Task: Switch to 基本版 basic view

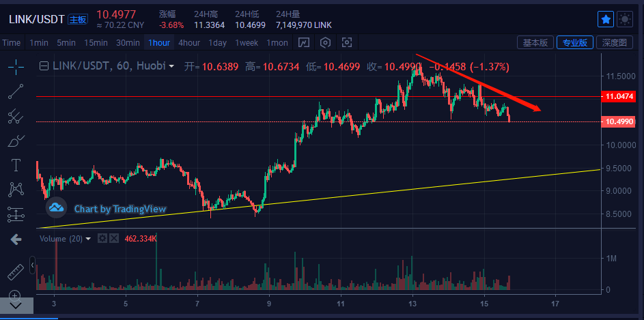Action: pyautogui.click(x=535, y=42)
